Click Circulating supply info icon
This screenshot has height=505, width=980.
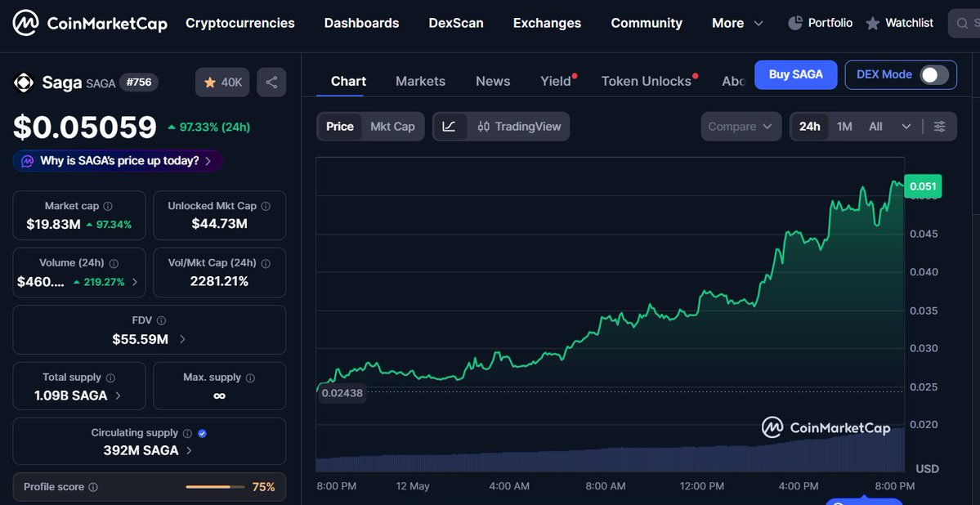point(187,433)
